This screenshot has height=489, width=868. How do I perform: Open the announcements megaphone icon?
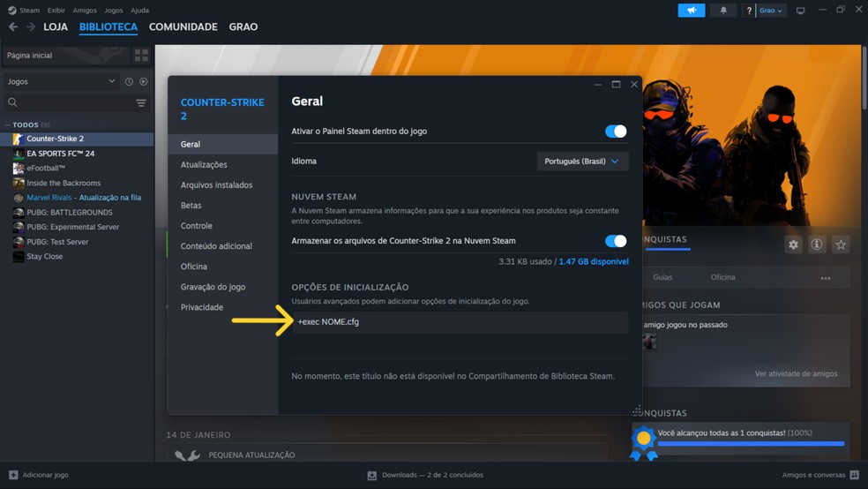point(692,11)
